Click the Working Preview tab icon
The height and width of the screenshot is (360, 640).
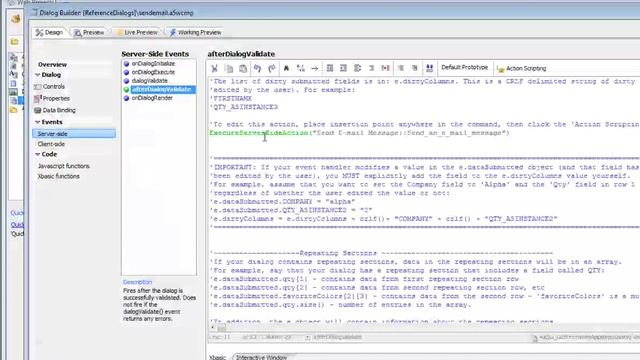[x=173, y=32]
